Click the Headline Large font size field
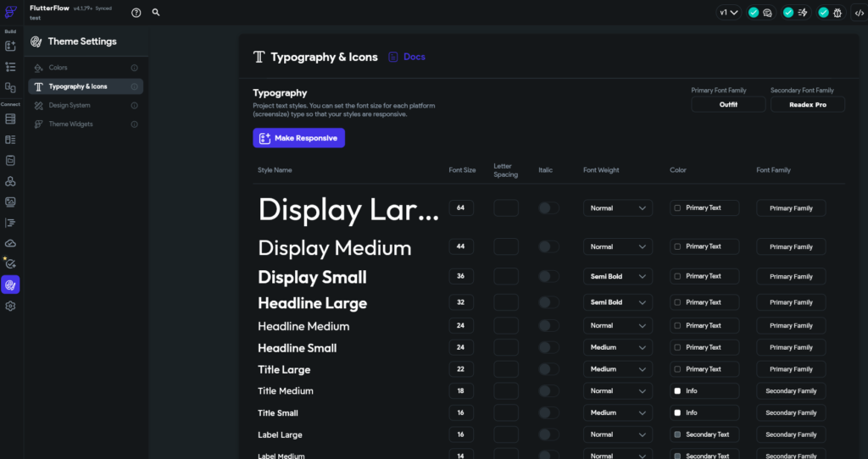The width and height of the screenshot is (868, 459). [x=461, y=302]
